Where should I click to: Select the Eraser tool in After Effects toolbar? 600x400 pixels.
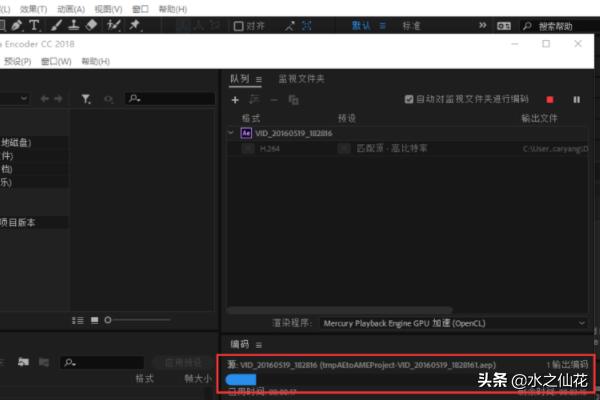point(92,24)
